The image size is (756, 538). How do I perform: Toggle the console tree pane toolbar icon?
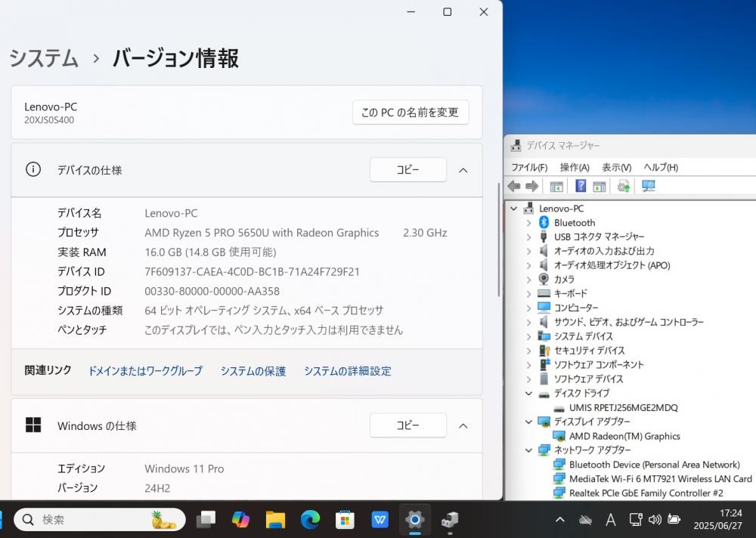[x=556, y=186]
